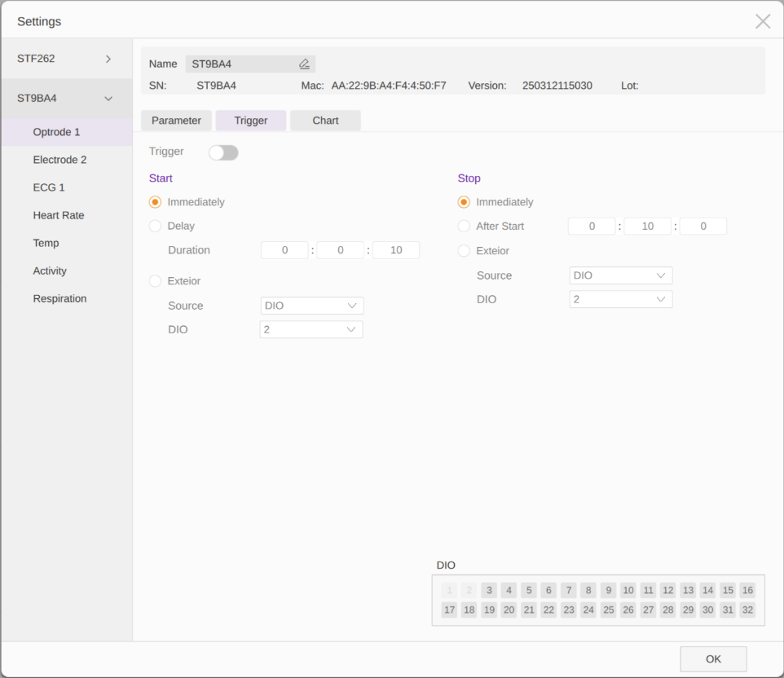
Task: Click DIO channel 12 button
Action: point(668,590)
